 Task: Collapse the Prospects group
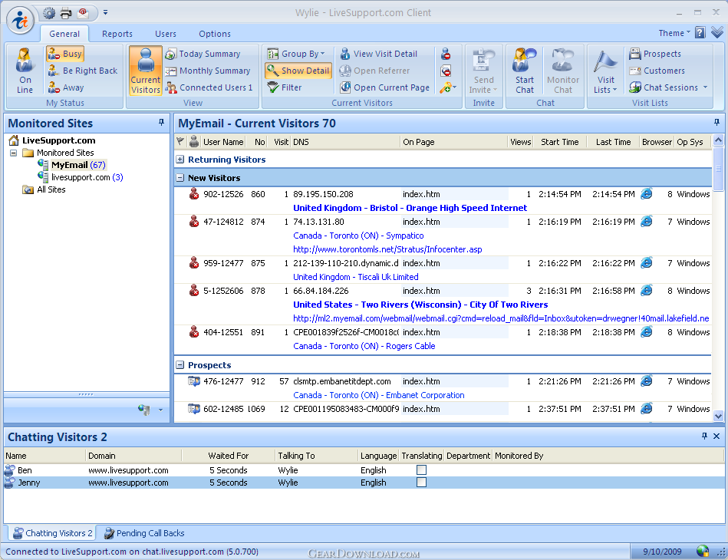pos(180,365)
